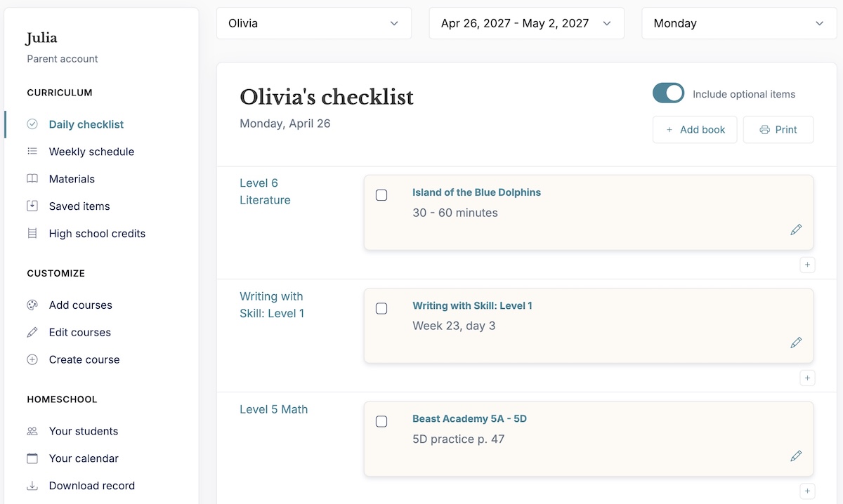Edit the Writing with Skill checklist item
The width and height of the screenshot is (843, 504).
(796, 343)
